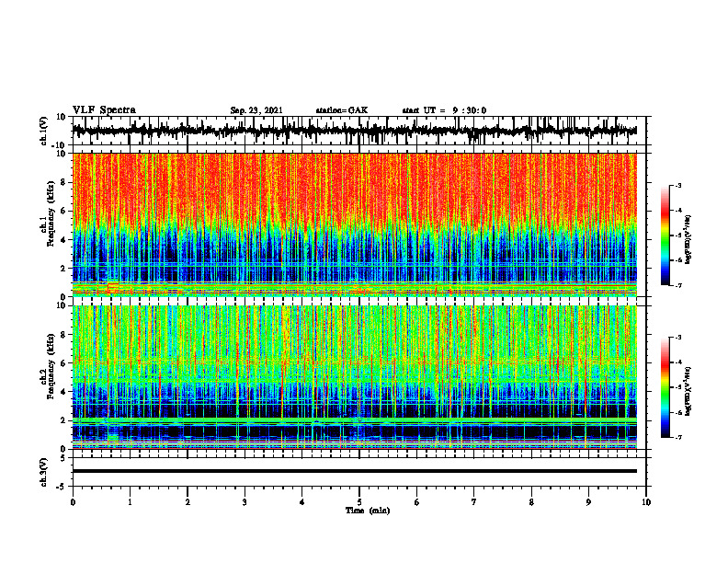Select the ch.1 spectrogram colorbar
The width and height of the screenshot is (728, 563).
point(665,236)
